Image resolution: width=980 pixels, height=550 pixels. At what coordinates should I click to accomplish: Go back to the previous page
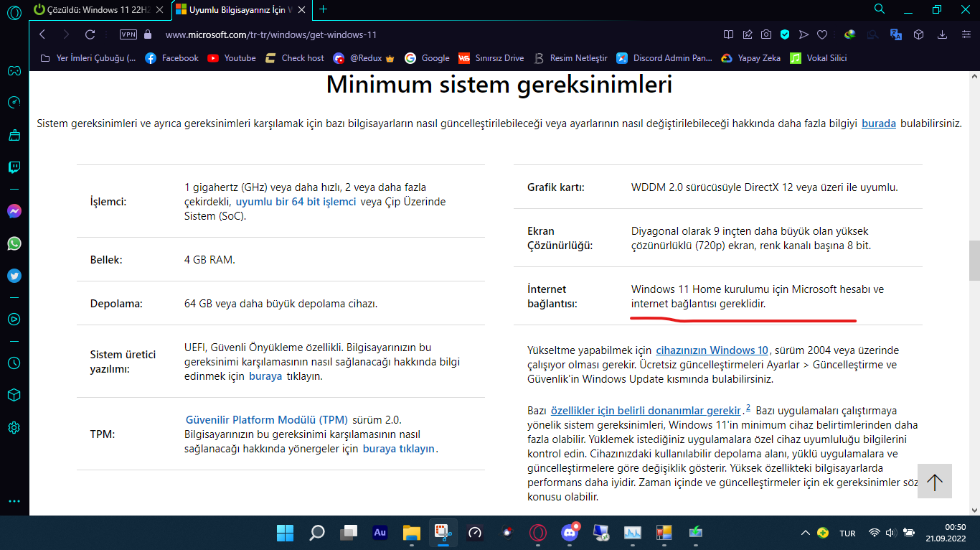pos(42,34)
